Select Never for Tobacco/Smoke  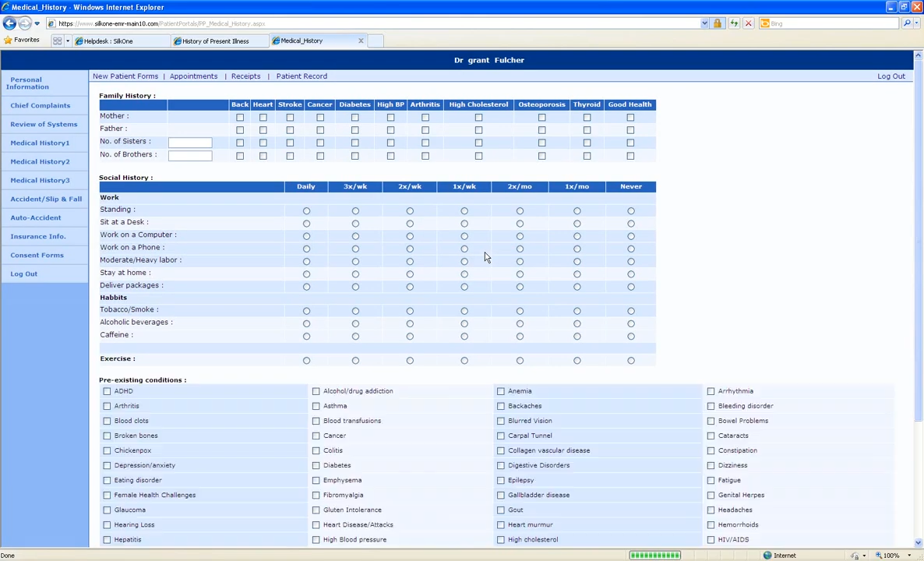click(631, 311)
